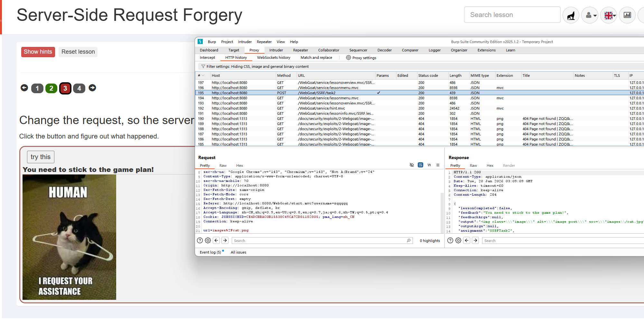
Task: Click the request inspector menu (hamburger) icon
Action: click(x=438, y=165)
